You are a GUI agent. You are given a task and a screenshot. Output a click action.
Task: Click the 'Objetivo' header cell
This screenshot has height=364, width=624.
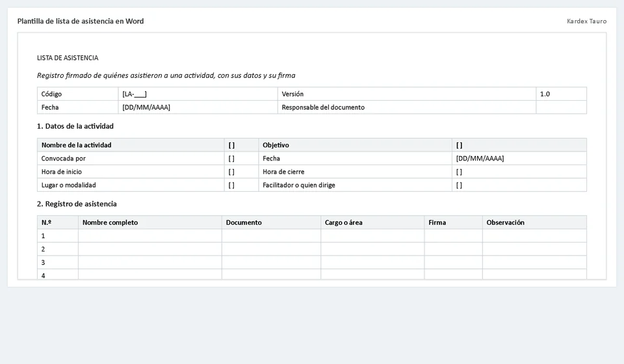coord(356,145)
